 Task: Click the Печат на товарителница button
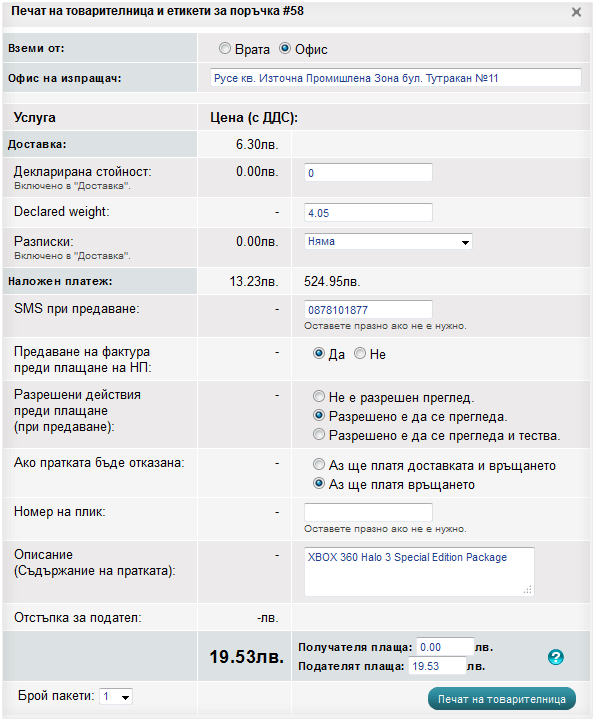click(x=501, y=699)
